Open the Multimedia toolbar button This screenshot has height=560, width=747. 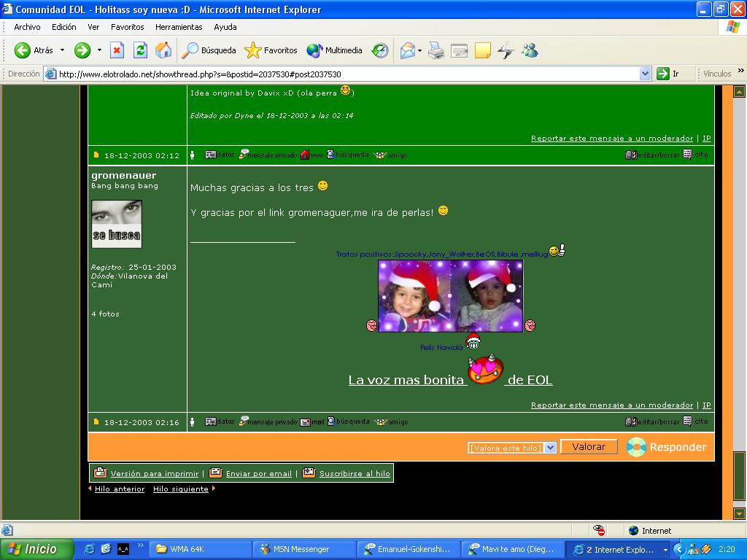(x=334, y=50)
